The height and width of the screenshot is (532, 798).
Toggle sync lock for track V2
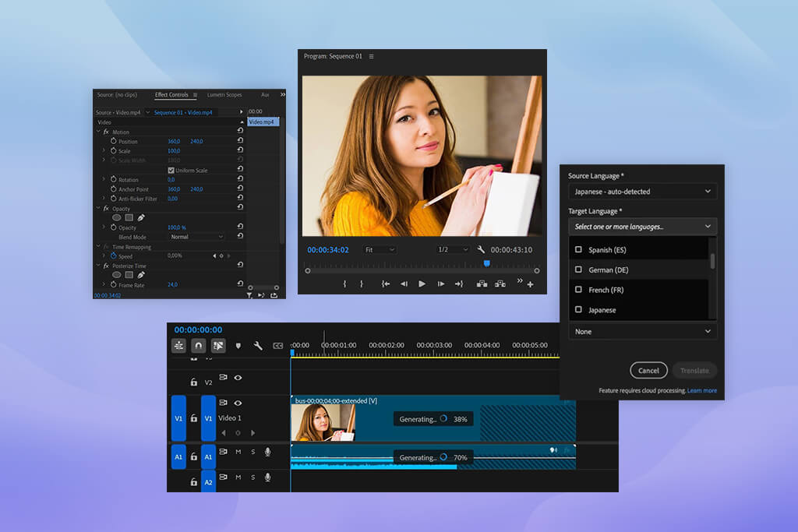click(x=223, y=377)
